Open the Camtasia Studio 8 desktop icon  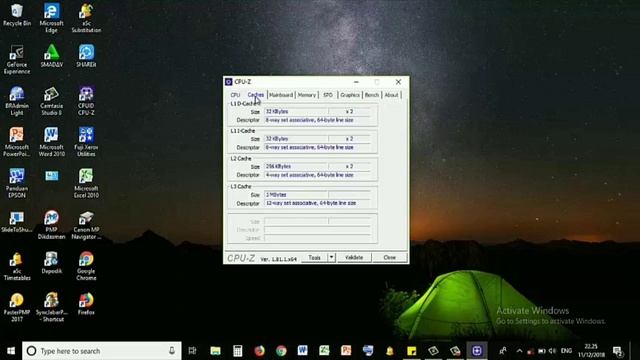(x=51, y=101)
